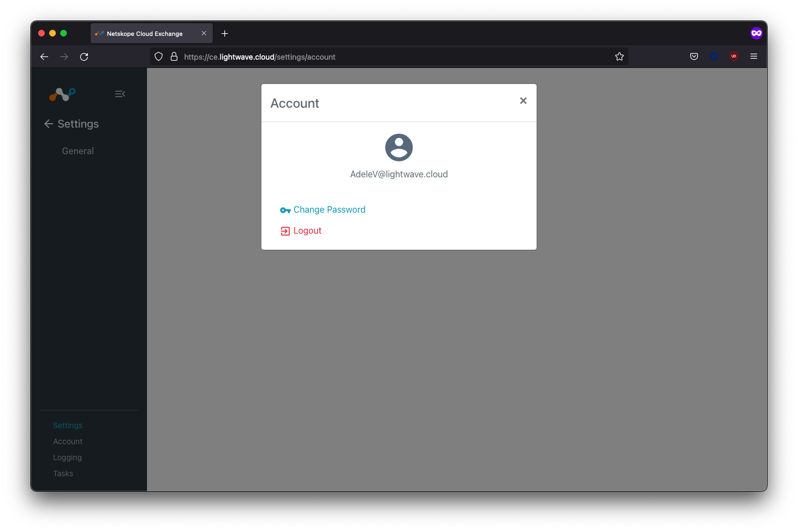Screen dimensions: 798x532
Task: Click the browser back arrow
Action: (x=44, y=57)
